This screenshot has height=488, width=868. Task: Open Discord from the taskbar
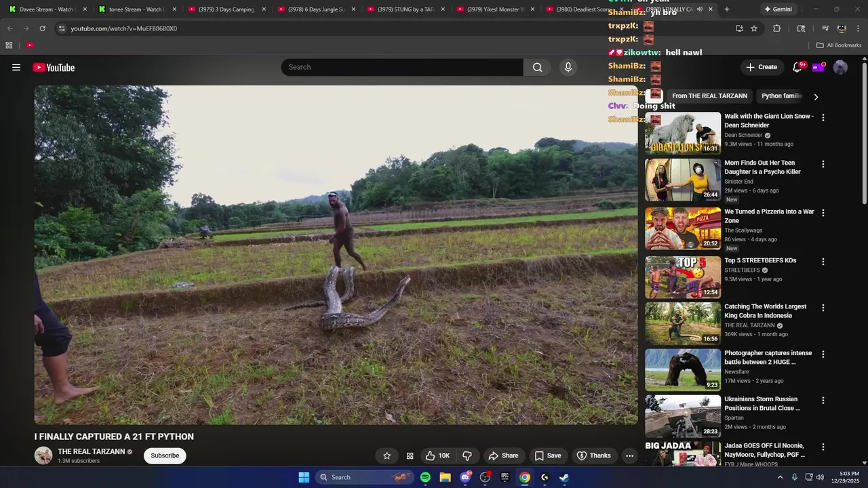click(x=465, y=477)
